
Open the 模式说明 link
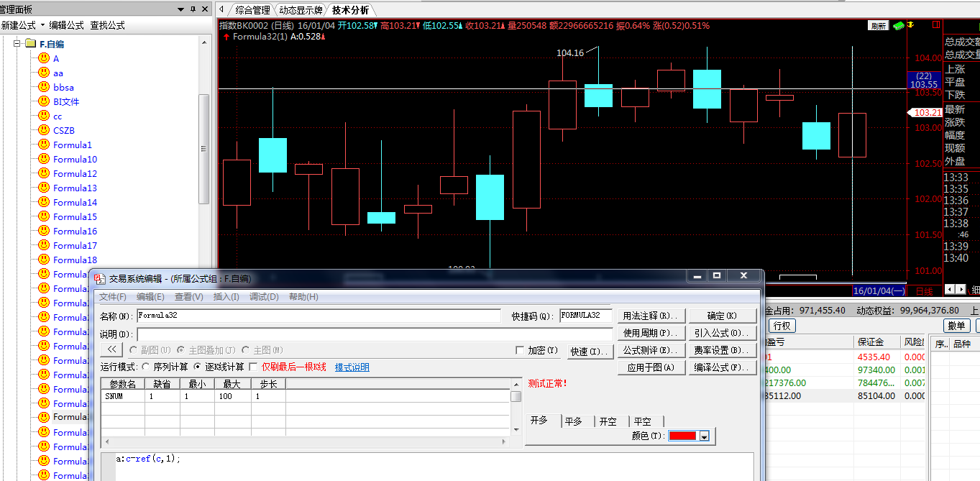pyautogui.click(x=352, y=367)
